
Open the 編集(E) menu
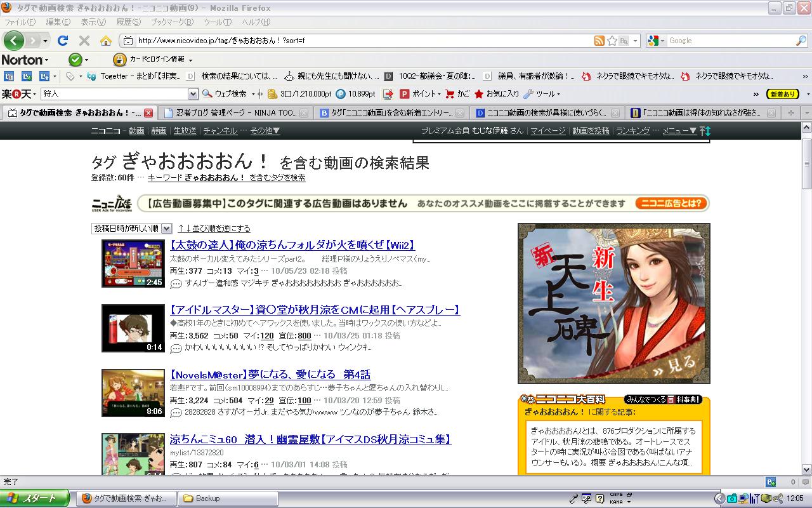pyautogui.click(x=58, y=22)
